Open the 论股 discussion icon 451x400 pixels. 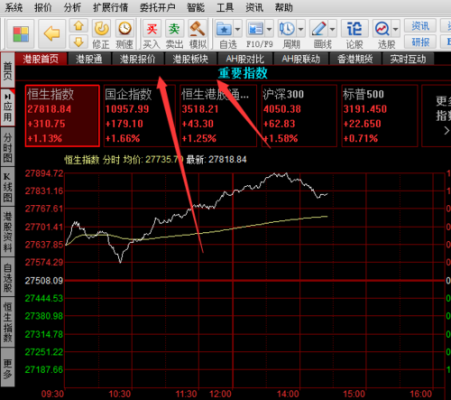point(354,34)
